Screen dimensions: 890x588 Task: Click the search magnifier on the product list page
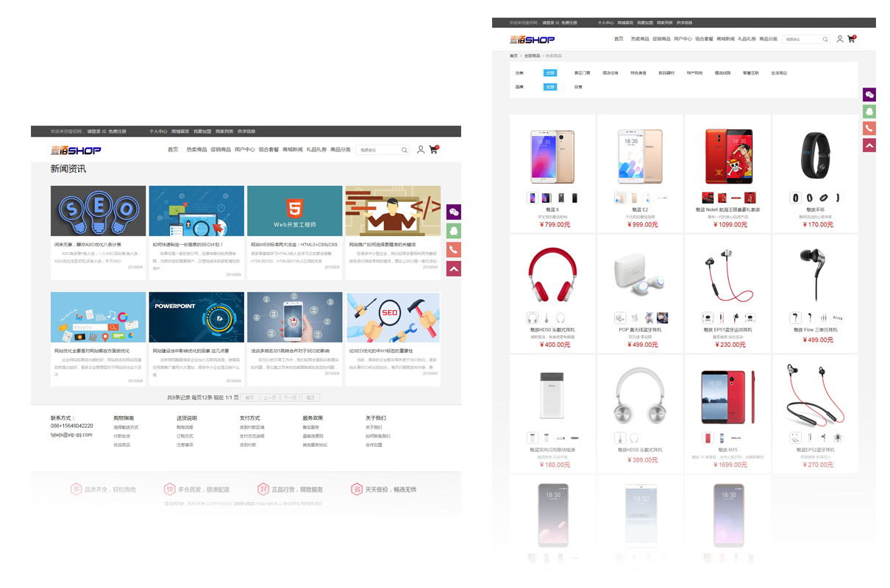825,39
